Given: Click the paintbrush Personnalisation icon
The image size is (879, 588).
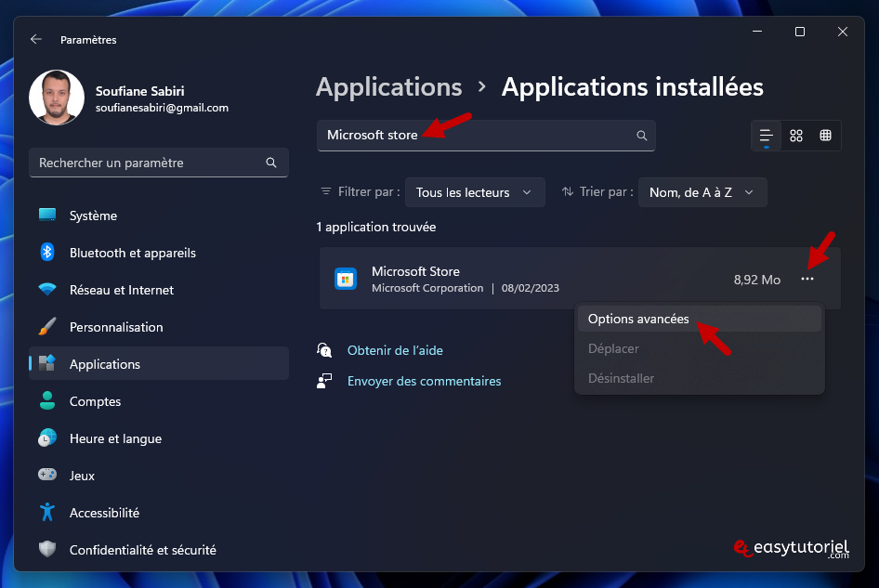Looking at the screenshot, I should pyautogui.click(x=47, y=326).
